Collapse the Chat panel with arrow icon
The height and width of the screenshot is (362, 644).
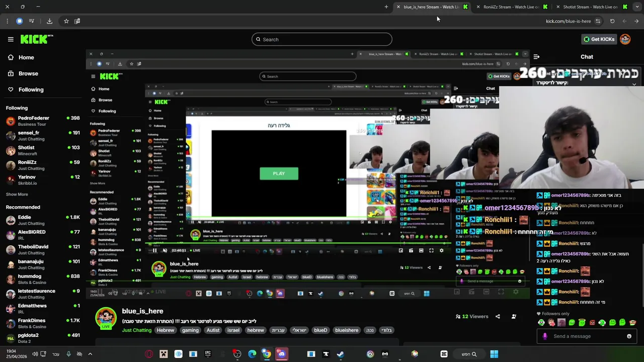[536, 57]
